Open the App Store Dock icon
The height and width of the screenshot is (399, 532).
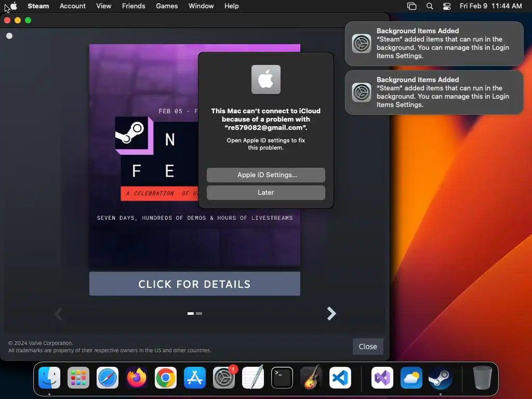(x=195, y=378)
